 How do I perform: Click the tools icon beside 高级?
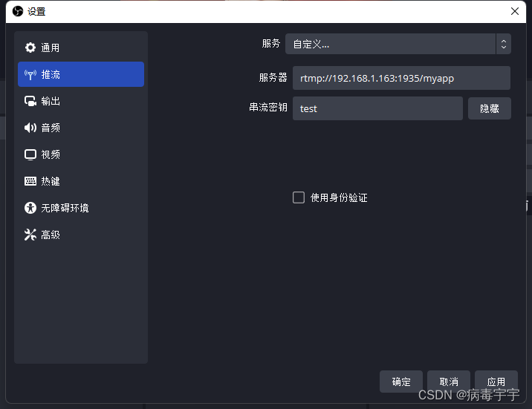click(30, 235)
